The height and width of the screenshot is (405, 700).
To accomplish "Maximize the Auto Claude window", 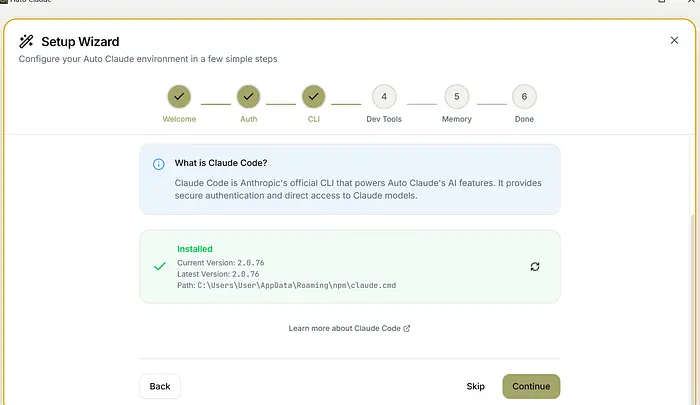I will coord(661,3).
